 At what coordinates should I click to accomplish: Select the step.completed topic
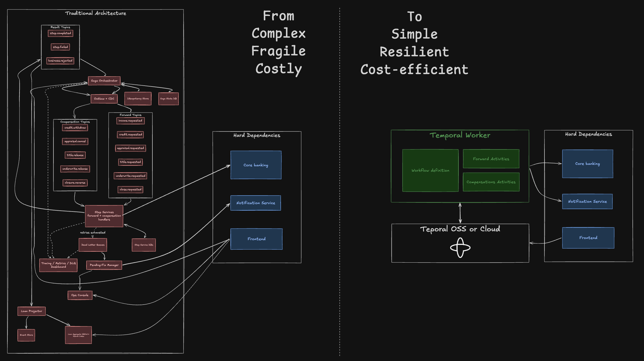tap(60, 33)
